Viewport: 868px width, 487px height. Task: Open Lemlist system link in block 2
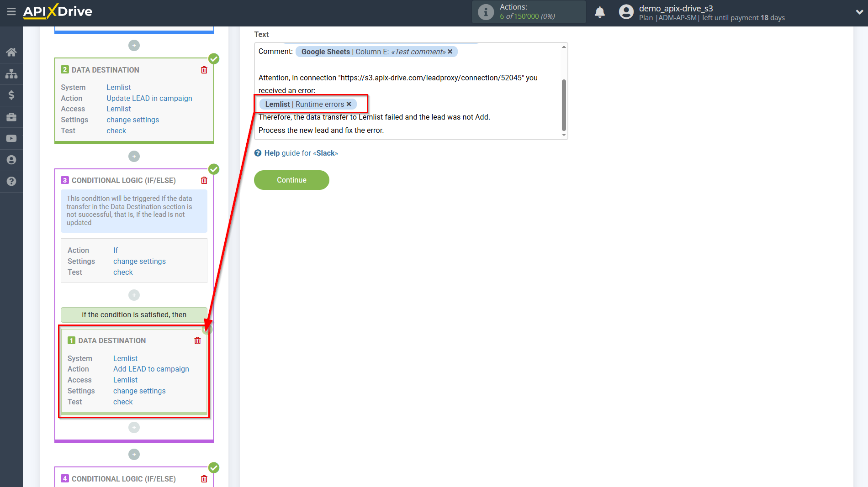119,87
